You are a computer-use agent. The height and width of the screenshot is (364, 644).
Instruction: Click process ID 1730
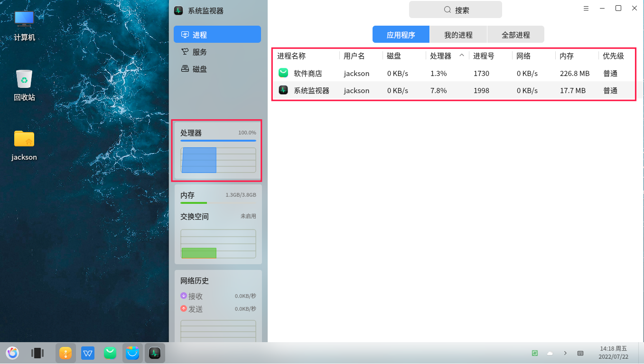[481, 73]
